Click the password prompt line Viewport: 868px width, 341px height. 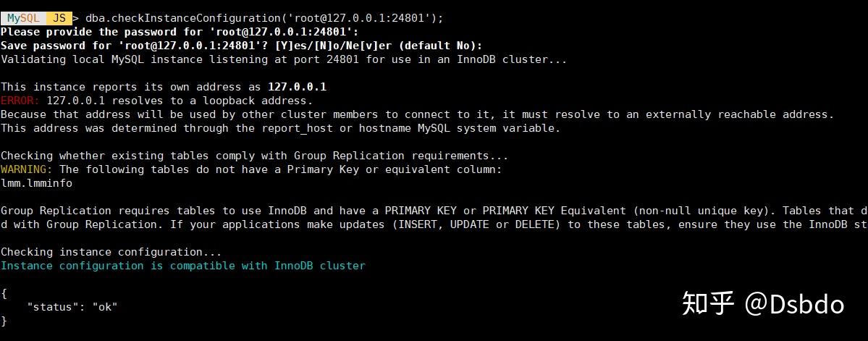(180, 32)
